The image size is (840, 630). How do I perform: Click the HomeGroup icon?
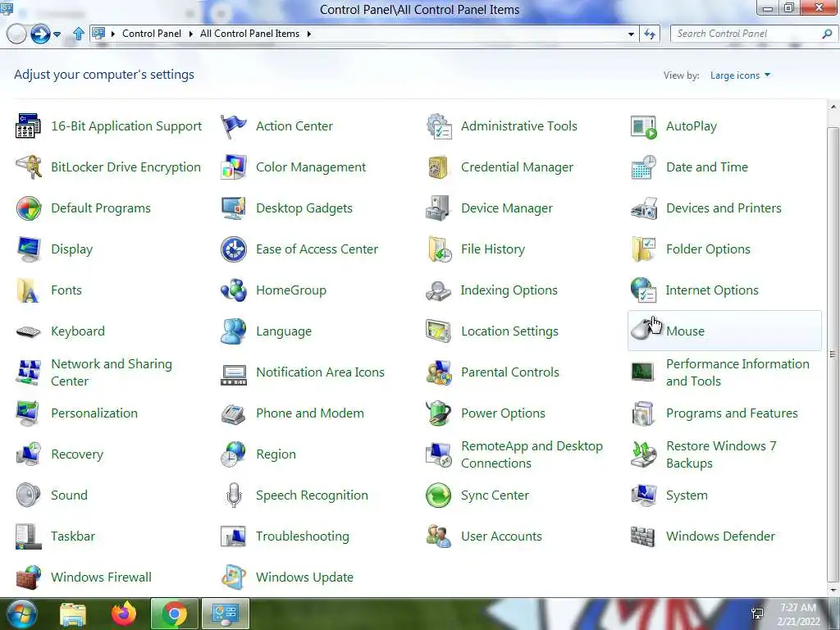coord(234,290)
